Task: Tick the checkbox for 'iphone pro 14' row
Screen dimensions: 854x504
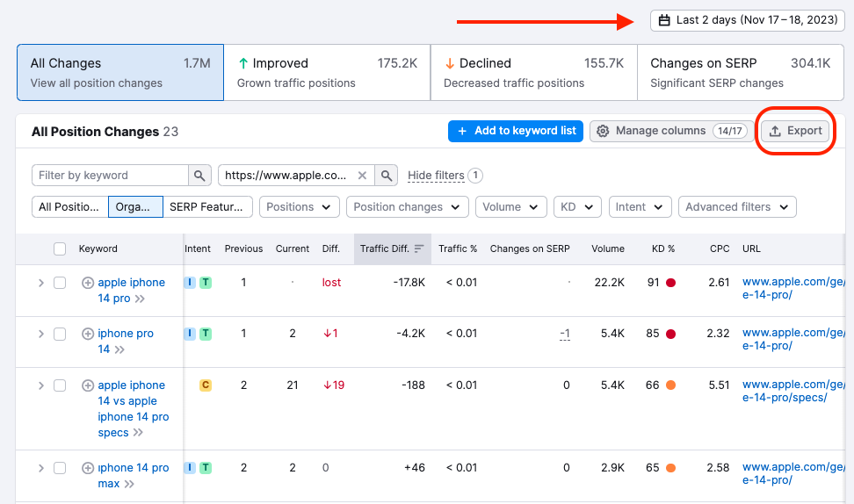Action: (x=60, y=334)
